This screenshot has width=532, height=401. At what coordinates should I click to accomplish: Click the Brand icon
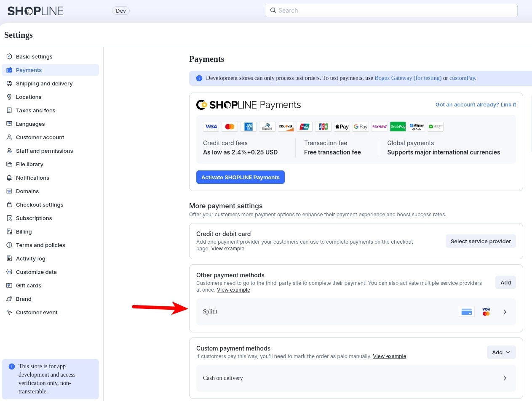9,299
